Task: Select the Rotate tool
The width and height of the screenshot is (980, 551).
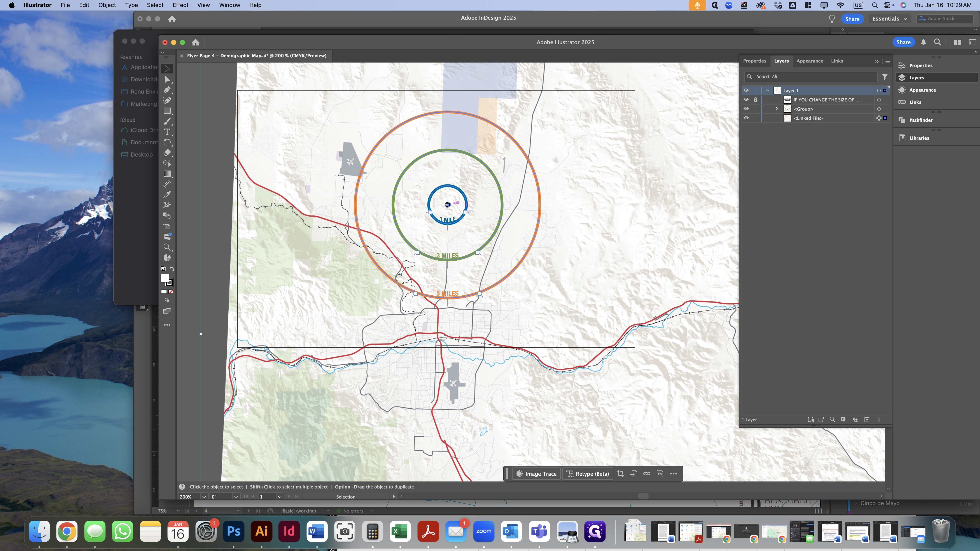Action: [167, 142]
